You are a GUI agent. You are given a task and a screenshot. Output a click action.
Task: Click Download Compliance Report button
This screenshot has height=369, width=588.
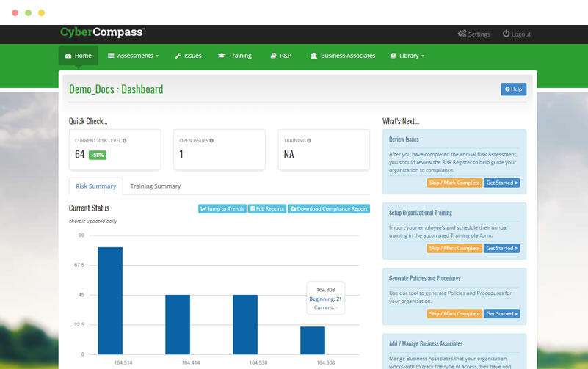(x=329, y=209)
